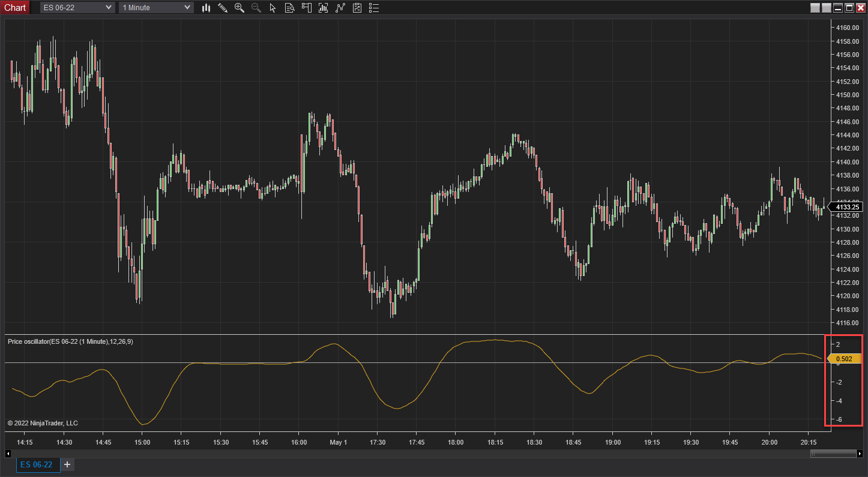Select the Cursor pointer tool
This screenshot has width=868, height=477.
[273, 7]
